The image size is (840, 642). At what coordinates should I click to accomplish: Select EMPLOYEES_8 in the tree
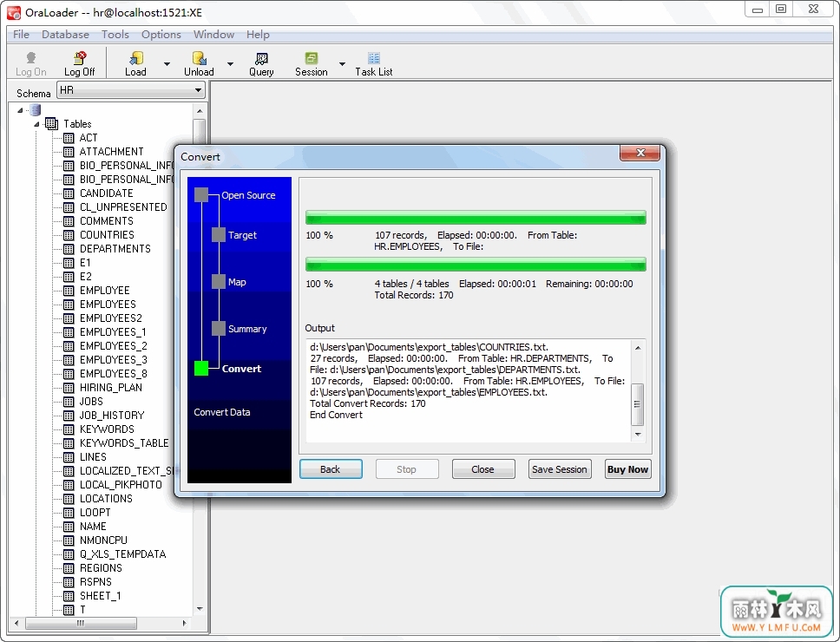click(114, 374)
